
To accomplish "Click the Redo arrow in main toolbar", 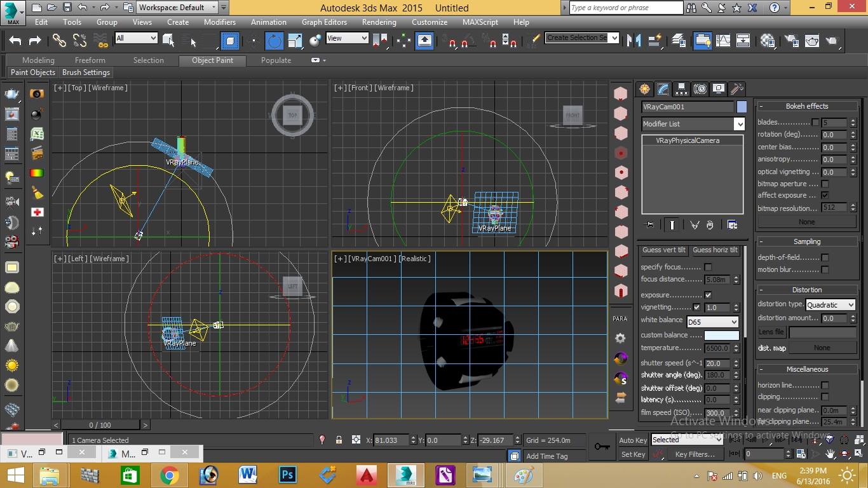I will 35,41.
